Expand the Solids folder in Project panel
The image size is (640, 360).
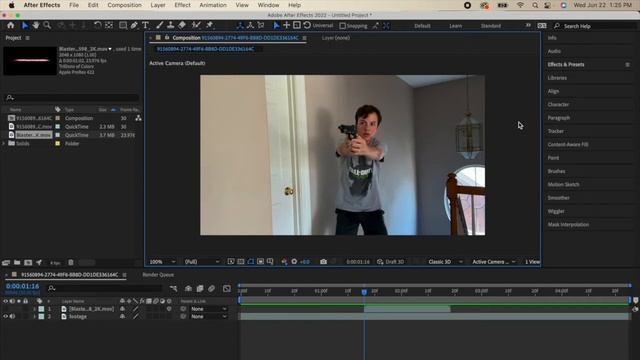pyautogui.click(x=4, y=143)
